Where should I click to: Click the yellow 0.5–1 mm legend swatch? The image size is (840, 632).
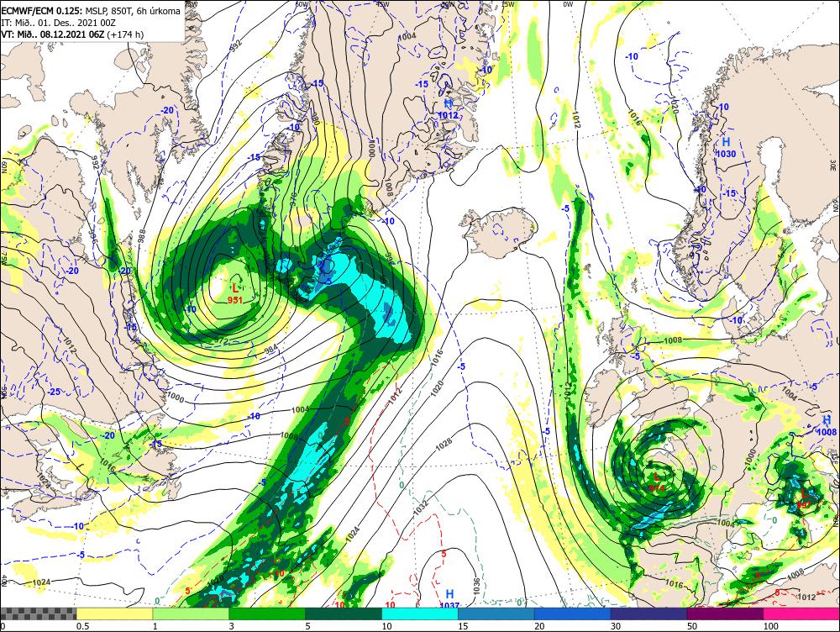point(114,614)
